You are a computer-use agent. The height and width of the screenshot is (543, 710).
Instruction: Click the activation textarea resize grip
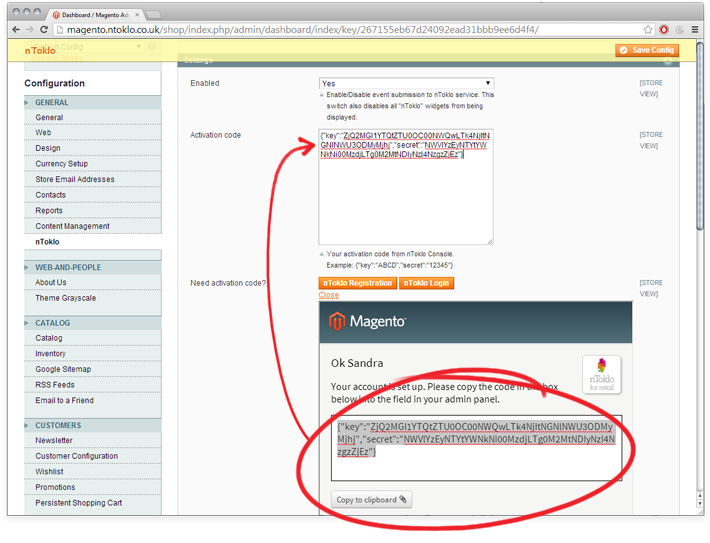[490, 242]
